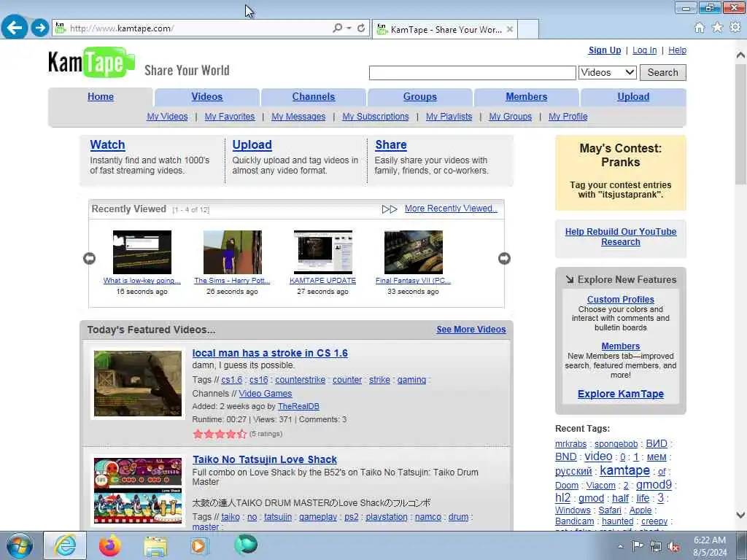Switch to the Channels tab
The width and height of the screenshot is (747, 560).
pos(314,97)
